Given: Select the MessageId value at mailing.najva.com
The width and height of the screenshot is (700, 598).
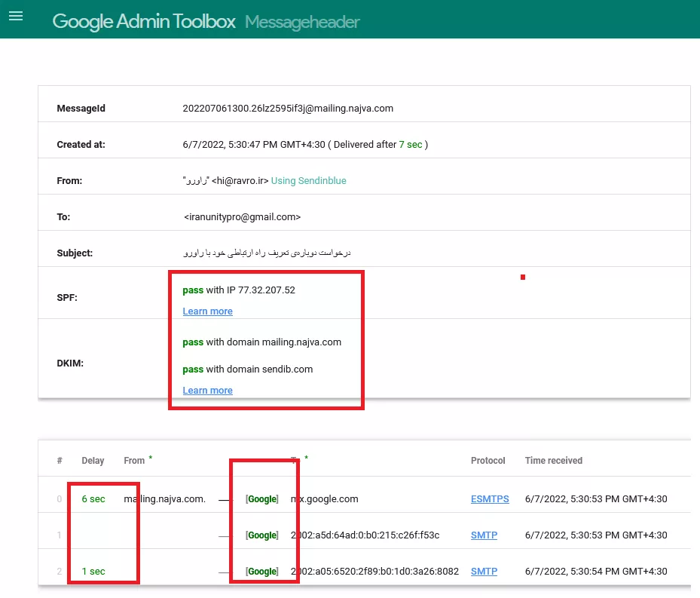Looking at the screenshot, I should click(x=288, y=108).
